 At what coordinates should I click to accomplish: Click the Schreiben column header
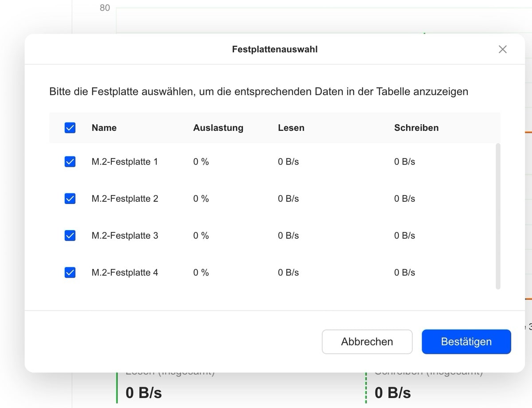click(x=416, y=128)
